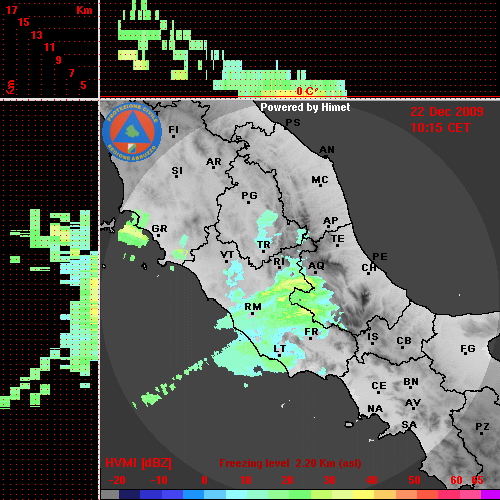Click the rotated 'Km' axis label

pos(11,87)
